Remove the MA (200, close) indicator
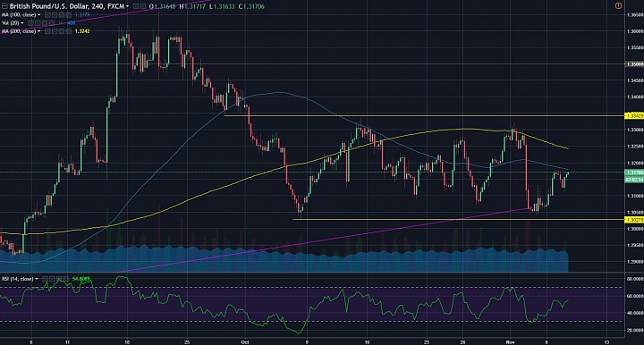The height and width of the screenshot is (345, 644). pos(68,31)
